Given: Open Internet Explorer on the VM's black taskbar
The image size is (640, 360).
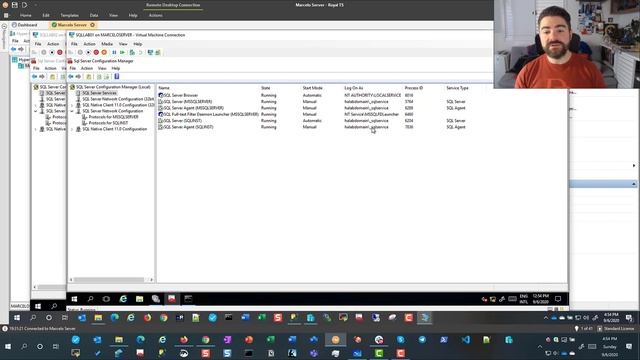Looking at the screenshot, I should click(123, 299).
